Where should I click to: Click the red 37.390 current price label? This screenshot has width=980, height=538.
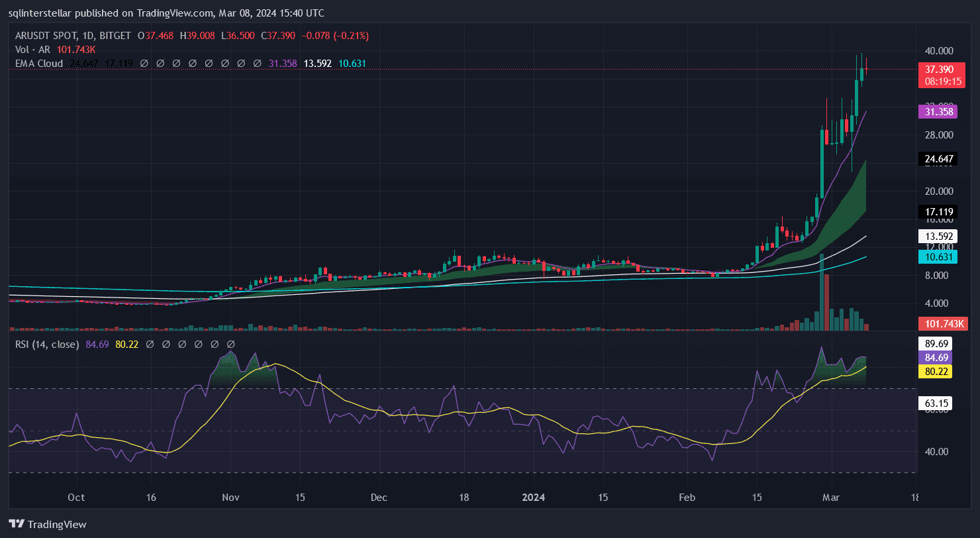(938, 69)
